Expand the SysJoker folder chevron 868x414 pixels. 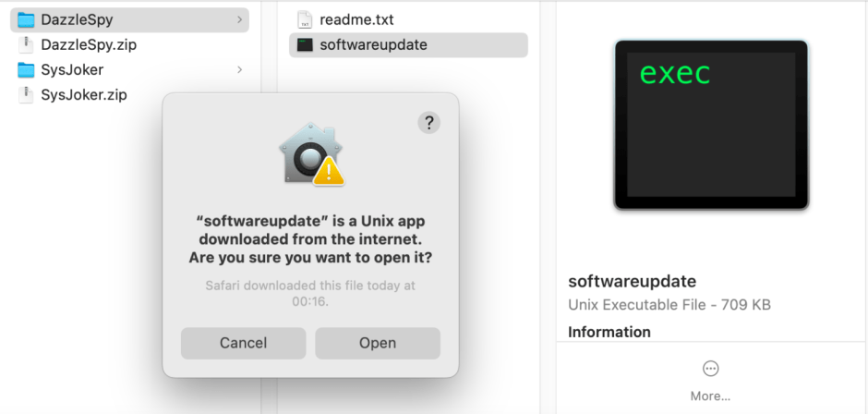(240, 69)
